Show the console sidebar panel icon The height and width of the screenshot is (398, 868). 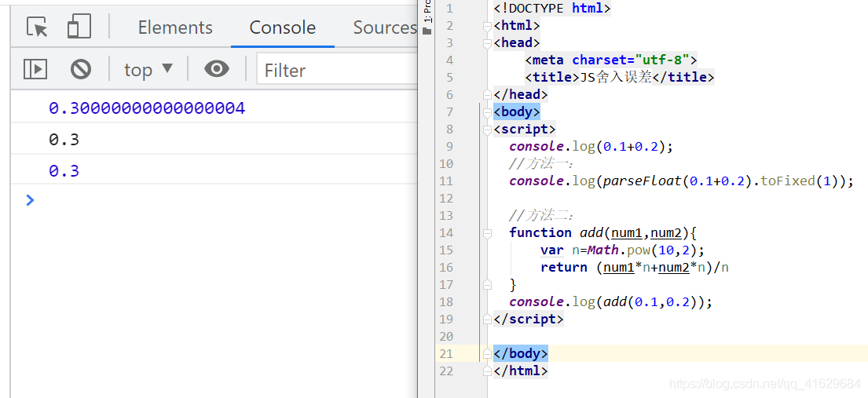click(x=35, y=69)
